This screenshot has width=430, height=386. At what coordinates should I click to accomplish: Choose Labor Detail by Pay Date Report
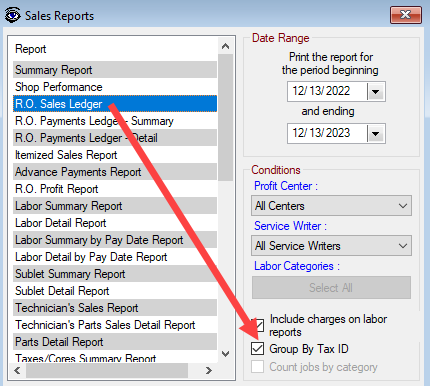tap(115, 257)
